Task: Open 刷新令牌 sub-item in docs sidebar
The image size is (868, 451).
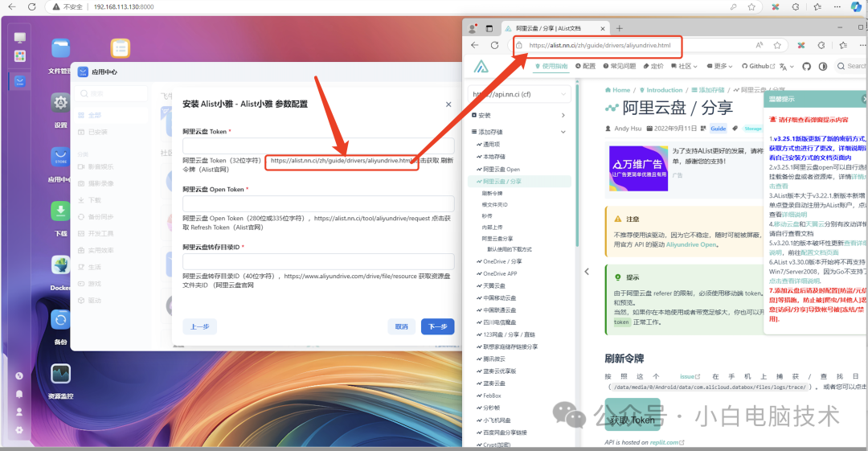Action: click(x=492, y=194)
